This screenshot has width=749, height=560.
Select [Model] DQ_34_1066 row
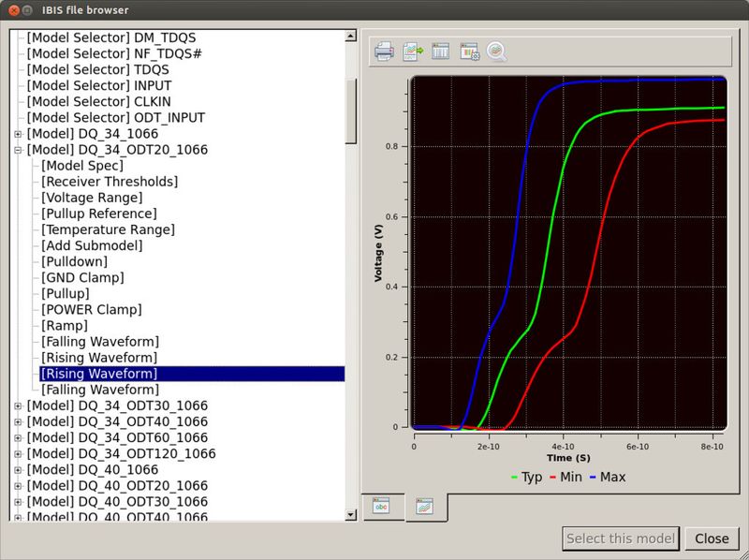pos(92,134)
